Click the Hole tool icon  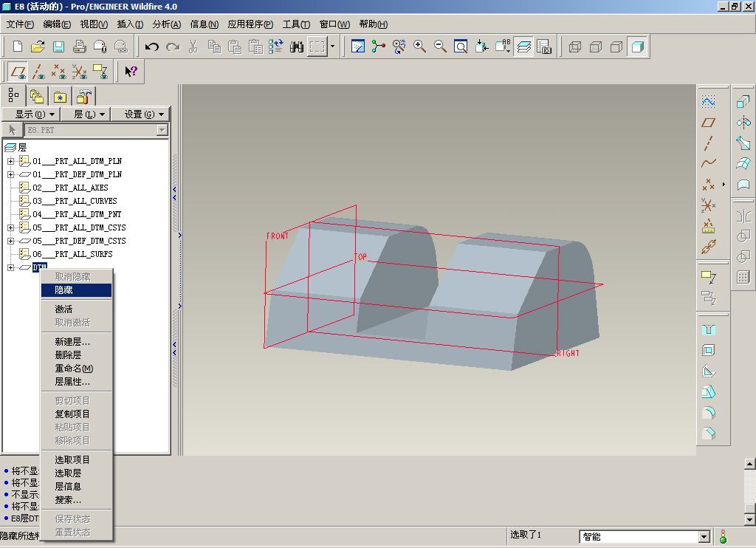click(708, 330)
